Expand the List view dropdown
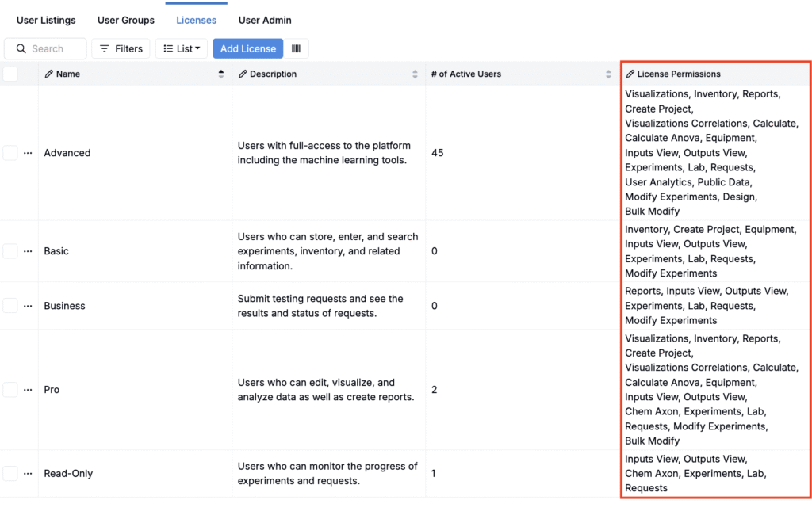Screen dimensions: 812x519 [182, 48]
